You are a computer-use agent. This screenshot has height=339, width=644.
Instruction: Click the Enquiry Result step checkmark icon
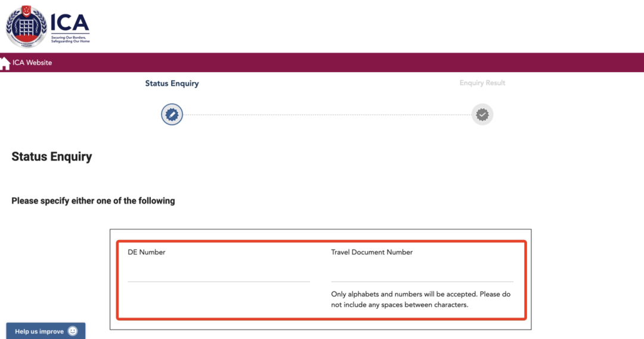[482, 114]
